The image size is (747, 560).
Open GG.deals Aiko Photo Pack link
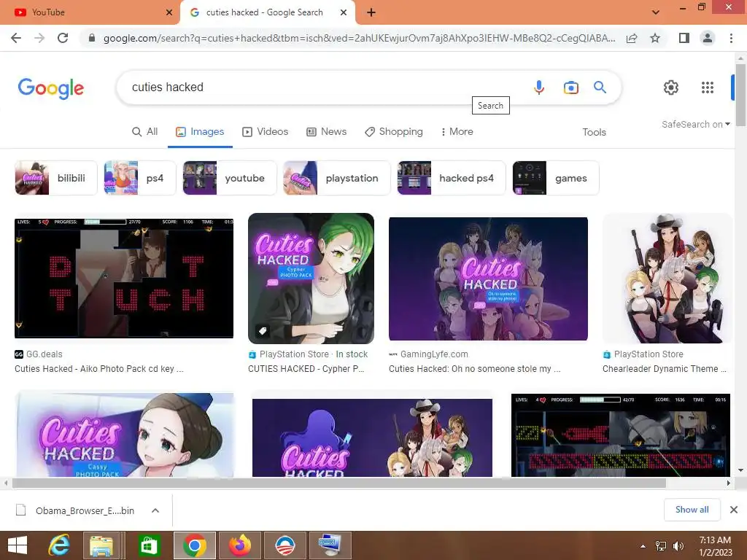point(98,369)
